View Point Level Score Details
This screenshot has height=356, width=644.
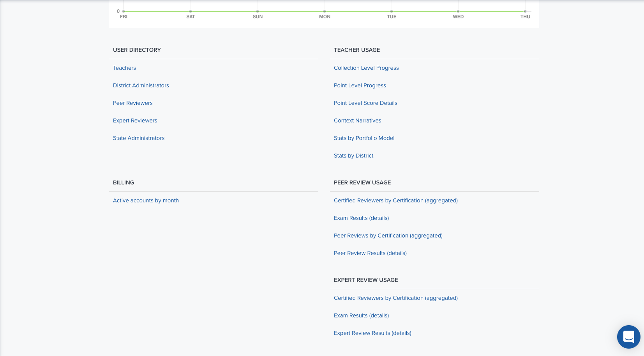[x=365, y=103]
